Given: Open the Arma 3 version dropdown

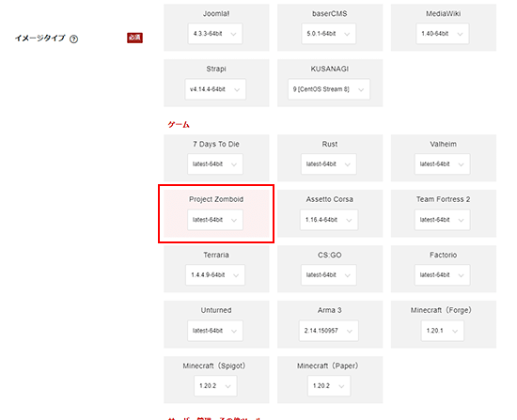Looking at the screenshot, I should (x=329, y=331).
